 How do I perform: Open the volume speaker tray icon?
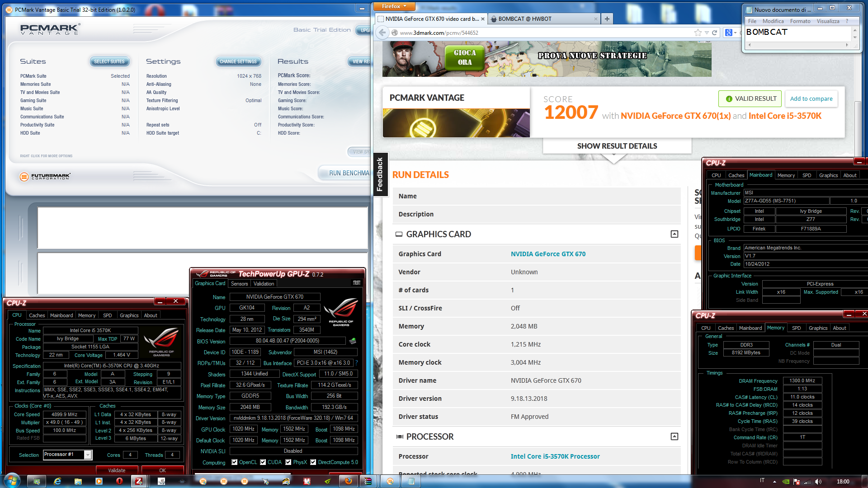[818, 482]
